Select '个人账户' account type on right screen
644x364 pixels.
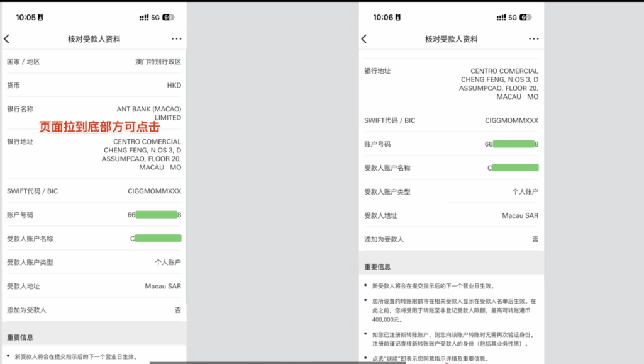[525, 191]
